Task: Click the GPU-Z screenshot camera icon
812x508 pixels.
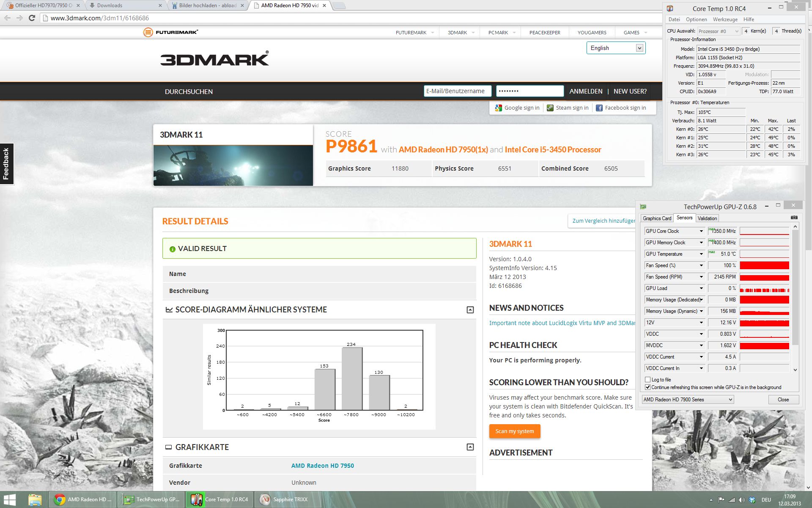Action: click(794, 218)
